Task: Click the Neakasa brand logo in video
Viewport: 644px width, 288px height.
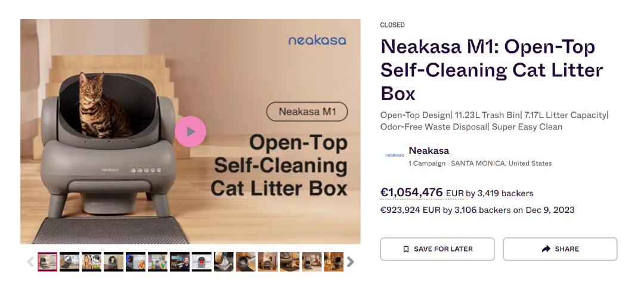Action: [x=317, y=41]
